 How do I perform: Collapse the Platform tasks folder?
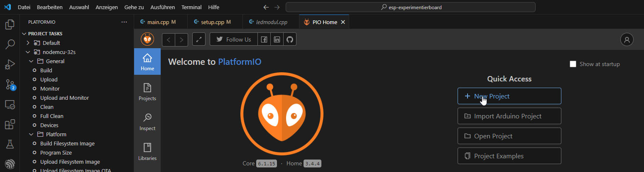[x=32, y=134]
